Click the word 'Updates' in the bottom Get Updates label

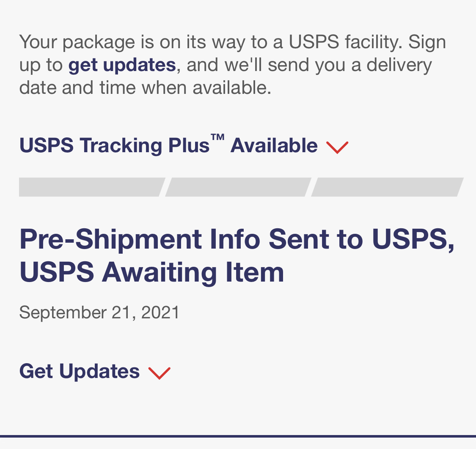(99, 372)
